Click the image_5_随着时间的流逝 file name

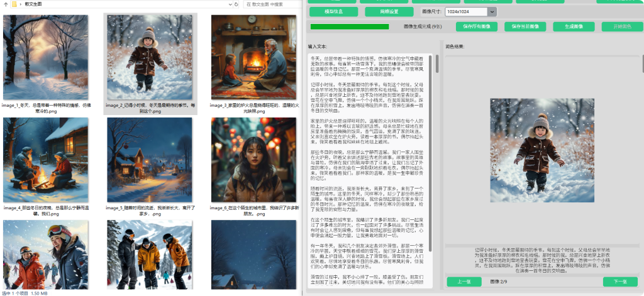tap(150, 211)
